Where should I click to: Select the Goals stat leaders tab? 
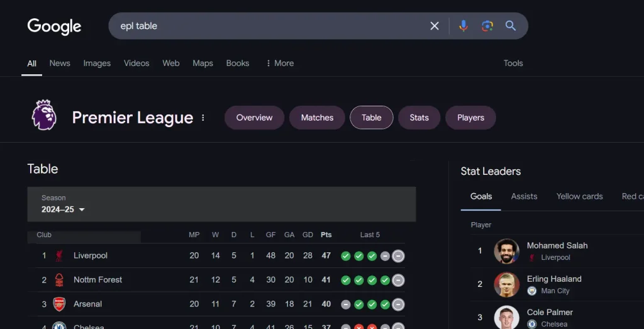tap(481, 196)
